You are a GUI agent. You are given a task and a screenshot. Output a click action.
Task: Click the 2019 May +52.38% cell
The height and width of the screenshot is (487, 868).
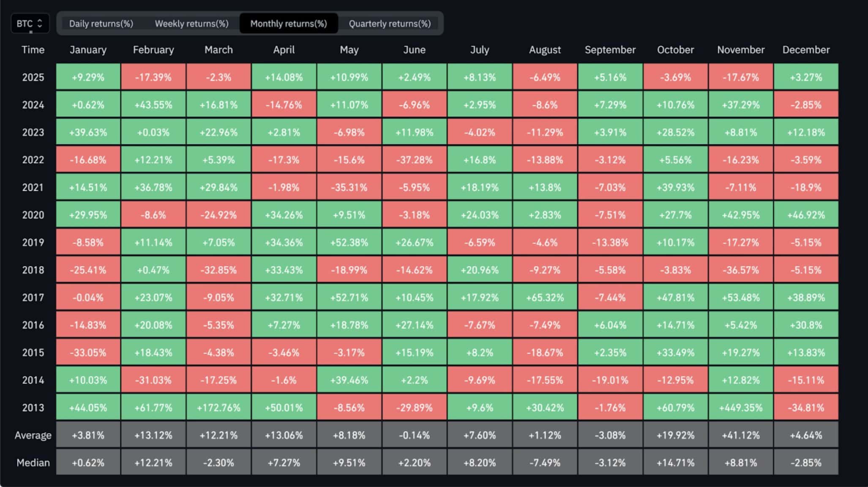pyautogui.click(x=349, y=242)
